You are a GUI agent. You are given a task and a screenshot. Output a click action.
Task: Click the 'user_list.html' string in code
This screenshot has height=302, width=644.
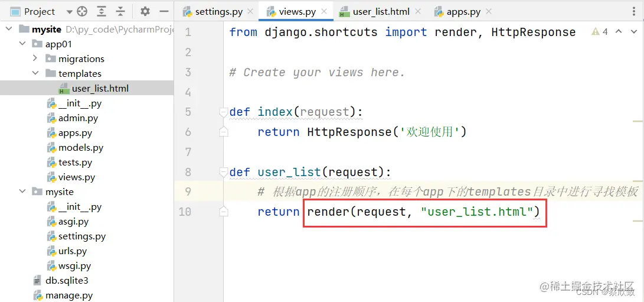pyautogui.click(x=478, y=212)
